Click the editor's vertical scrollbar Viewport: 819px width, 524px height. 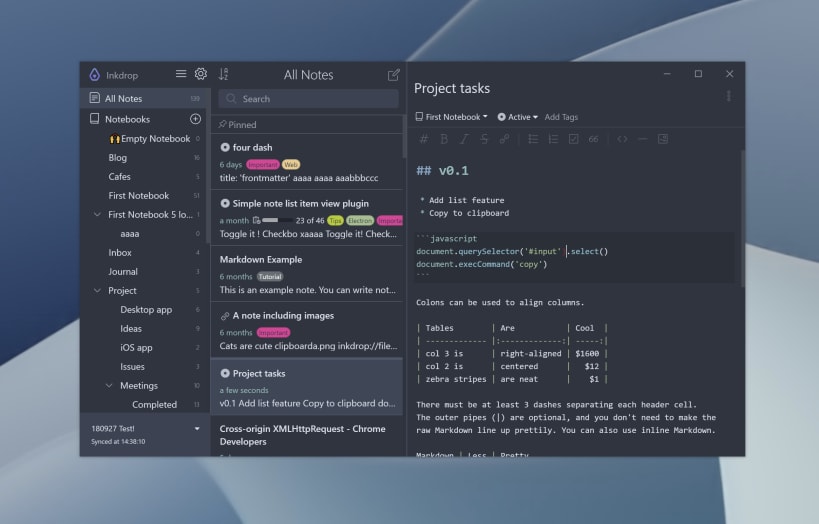coord(742,218)
